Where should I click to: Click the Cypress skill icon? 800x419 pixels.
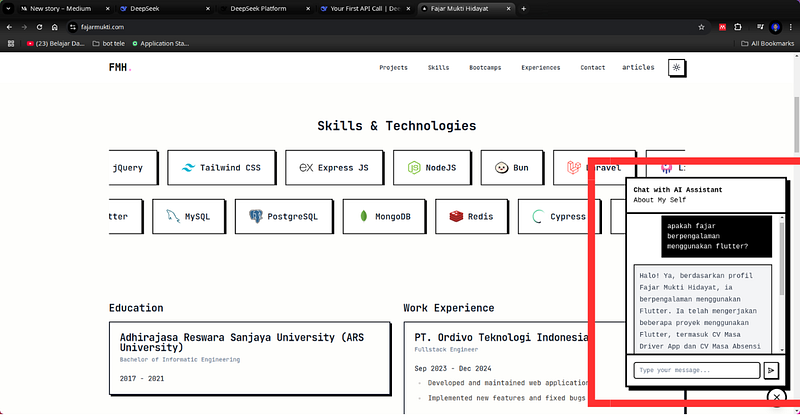[538, 216]
